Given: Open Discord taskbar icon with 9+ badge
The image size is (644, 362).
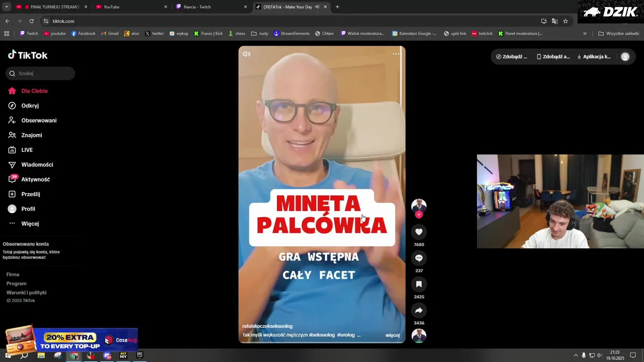Looking at the screenshot, I should (107, 355).
